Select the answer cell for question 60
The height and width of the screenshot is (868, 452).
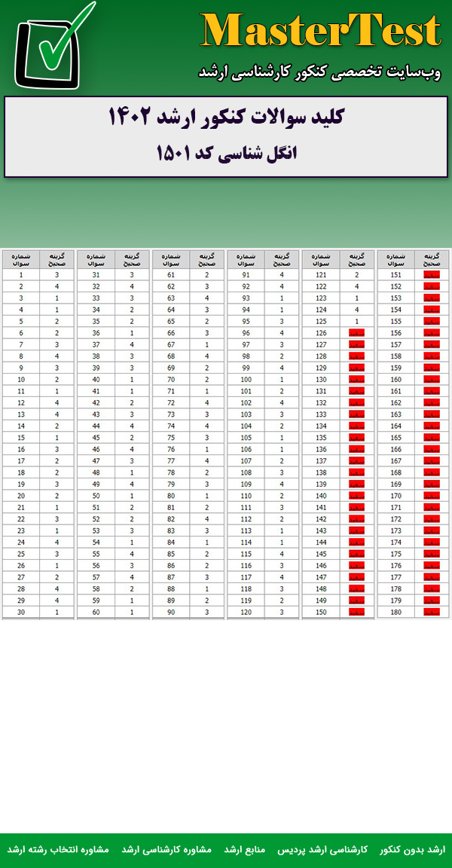point(132,612)
